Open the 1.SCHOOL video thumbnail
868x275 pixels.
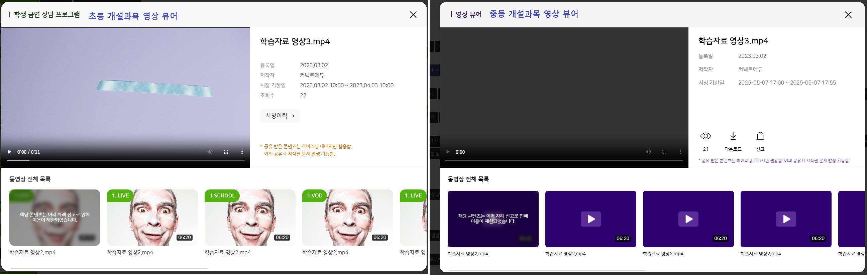(250, 218)
